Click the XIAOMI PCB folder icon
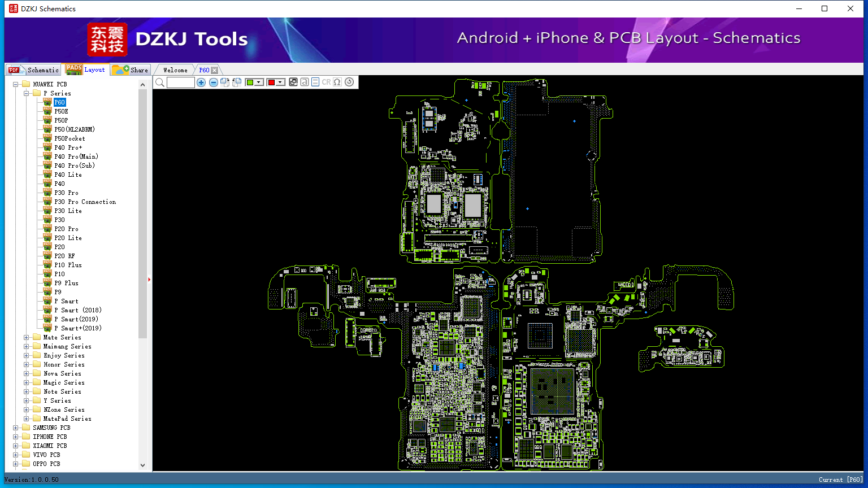 [26, 446]
